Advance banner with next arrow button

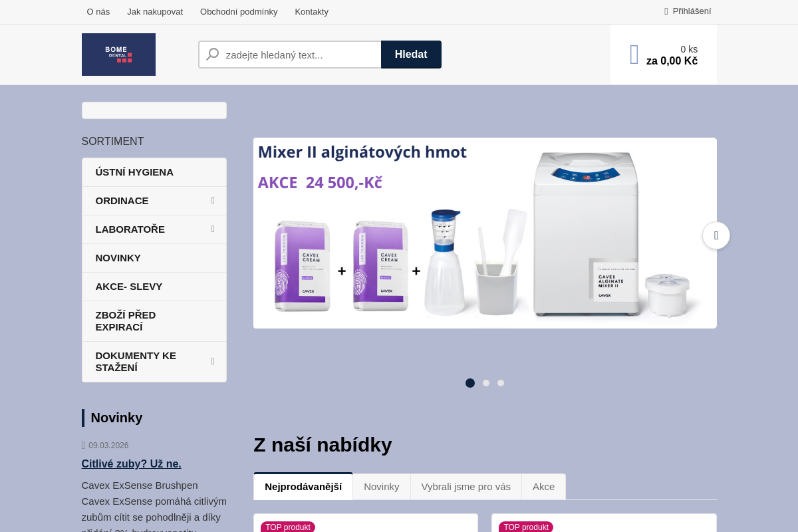point(716,235)
